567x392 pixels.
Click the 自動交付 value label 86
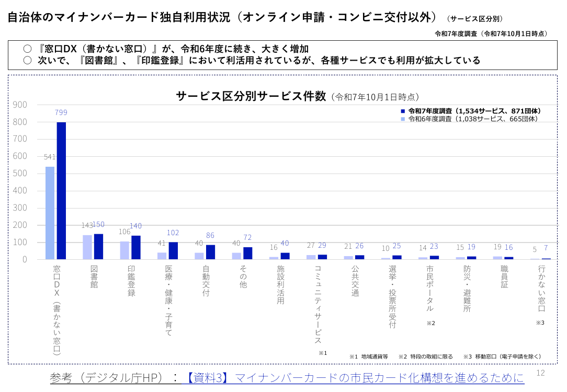210,235
